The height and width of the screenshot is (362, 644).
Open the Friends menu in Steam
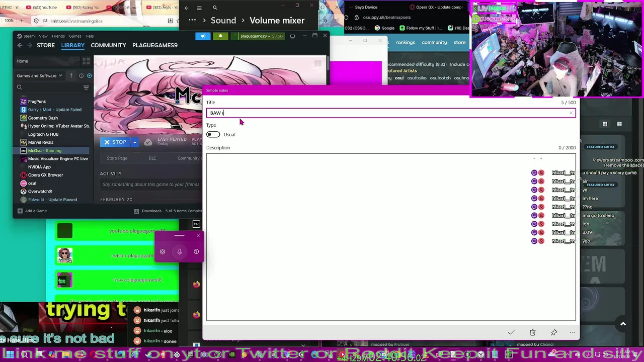pyautogui.click(x=58, y=36)
